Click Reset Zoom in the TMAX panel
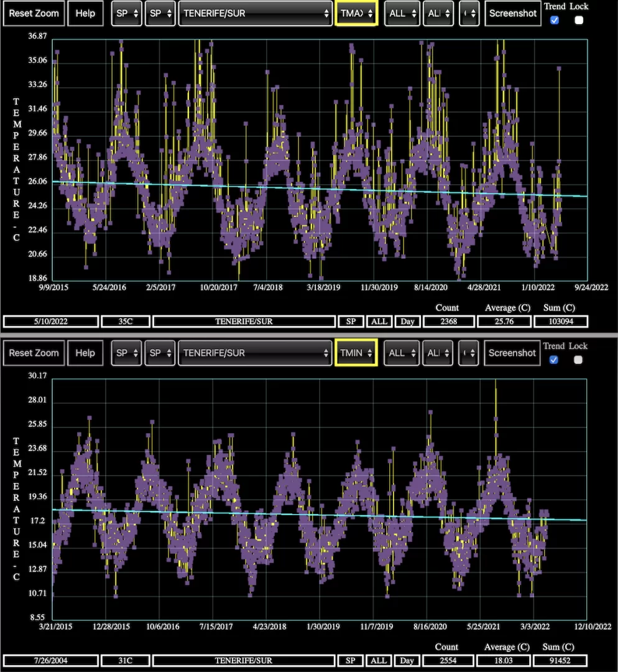Image resolution: width=618 pixels, height=672 pixels. [x=34, y=13]
